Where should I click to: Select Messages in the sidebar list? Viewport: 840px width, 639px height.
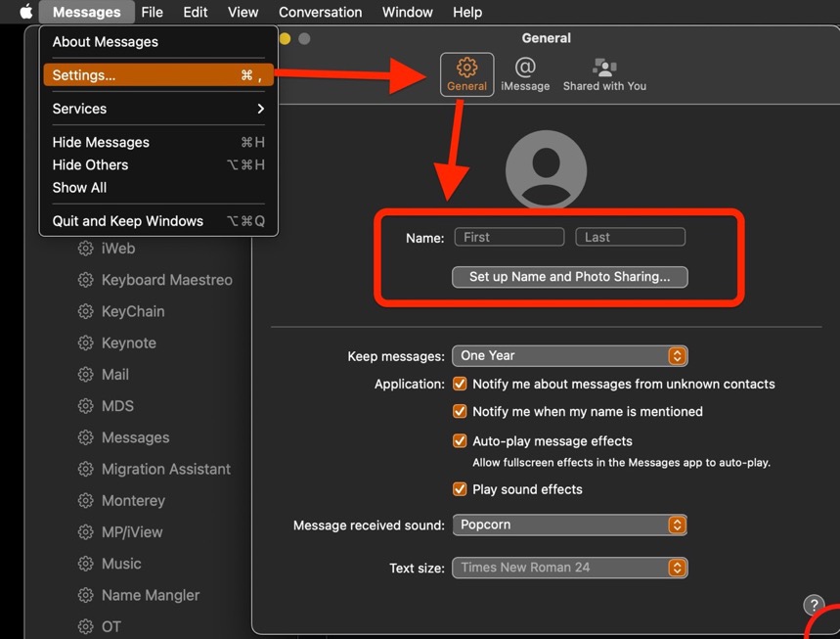click(x=136, y=437)
